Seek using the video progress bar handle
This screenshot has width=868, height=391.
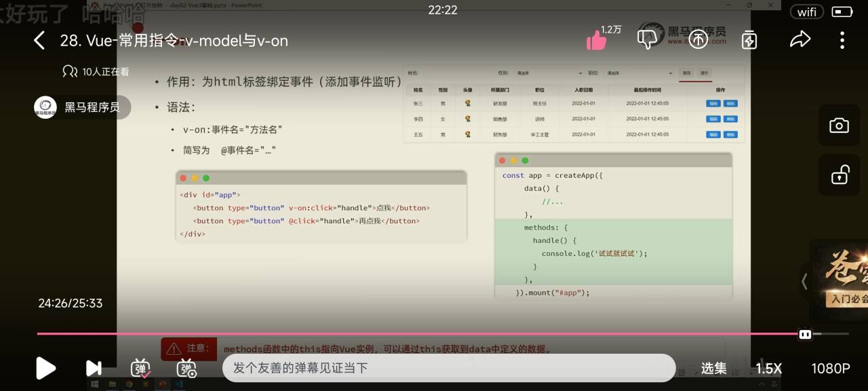point(805,334)
